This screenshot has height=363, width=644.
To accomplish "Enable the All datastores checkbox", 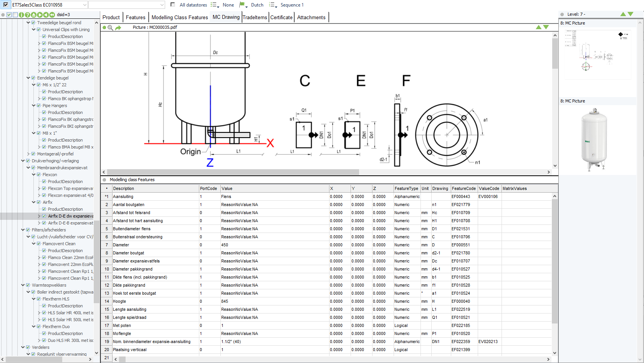I will click(173, 5).
